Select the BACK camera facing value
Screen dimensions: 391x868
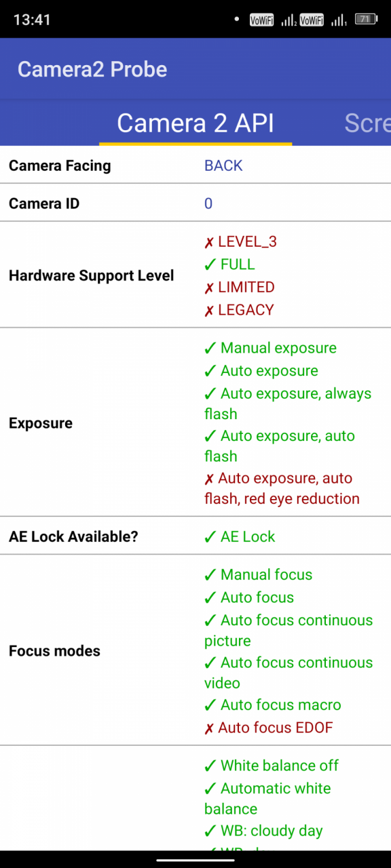point(223,165)
